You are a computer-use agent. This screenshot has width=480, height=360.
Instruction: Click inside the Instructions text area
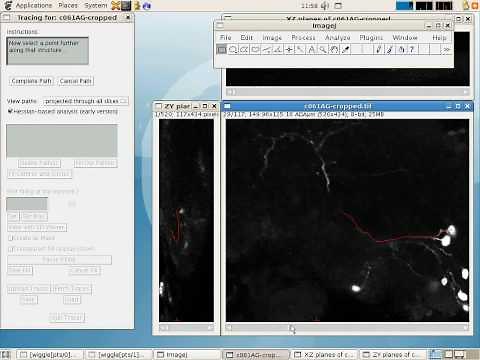pyautogui.click(x=48, y=51)
